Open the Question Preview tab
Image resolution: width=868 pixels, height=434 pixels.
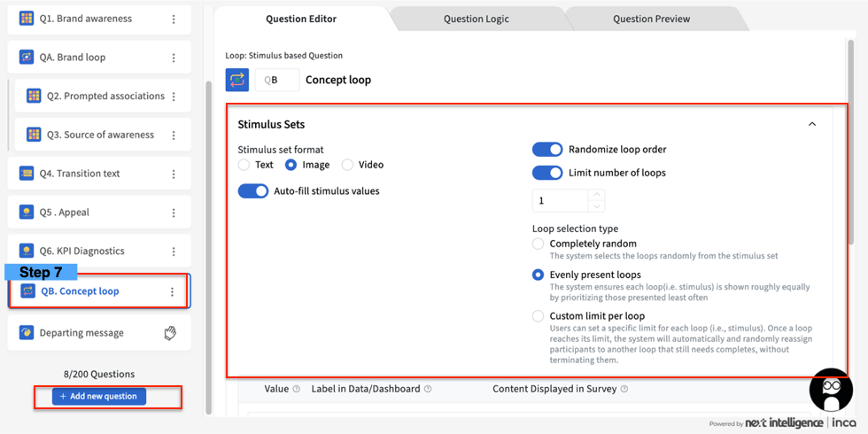point(651,19)
